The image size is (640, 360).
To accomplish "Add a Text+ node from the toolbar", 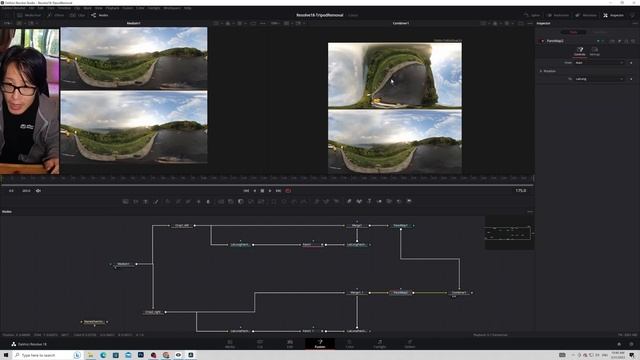I will [x=146, y=201].
